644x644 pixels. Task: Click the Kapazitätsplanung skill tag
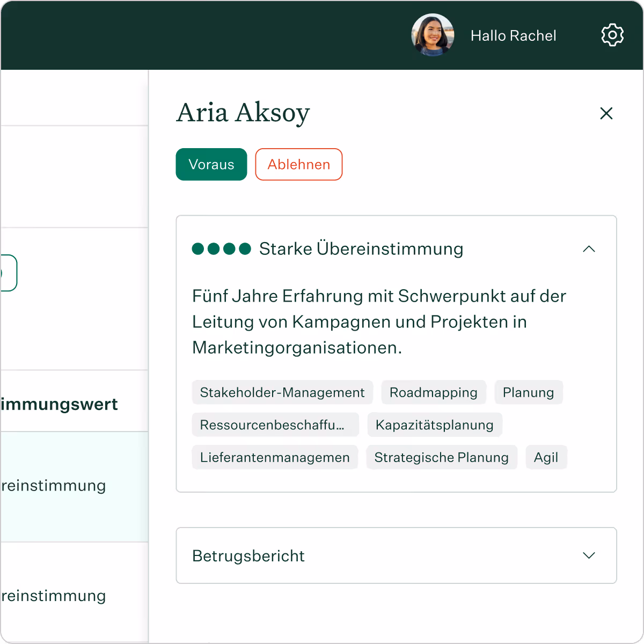point(435,425)
